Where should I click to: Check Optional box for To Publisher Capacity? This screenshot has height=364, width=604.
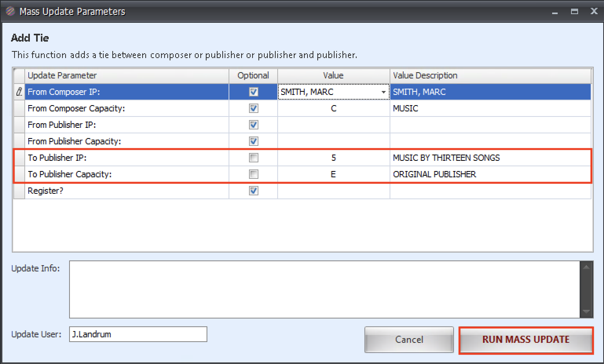coord(253,174)
